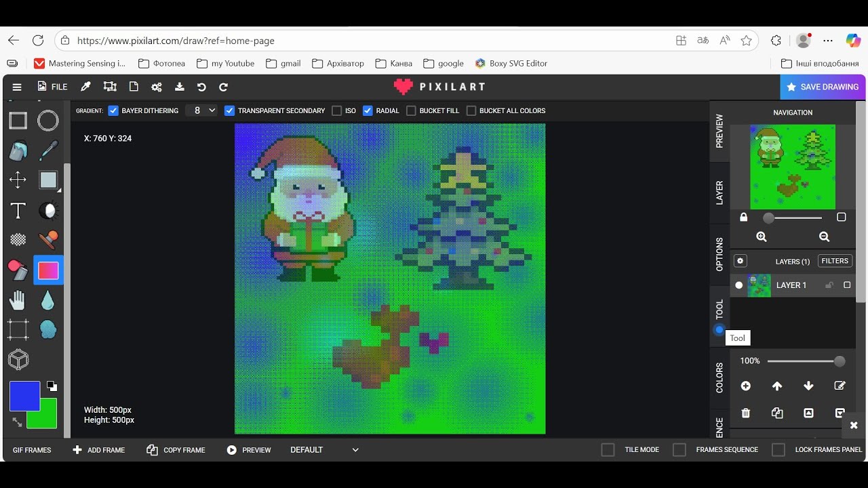The height and width of the screenshot is (488, 868).
Task: Open the FILE menu
Action: 52,87
